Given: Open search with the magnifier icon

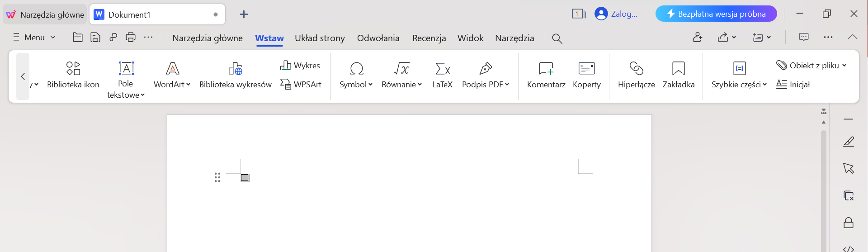Looking at the screenshot, I should 557,38.
